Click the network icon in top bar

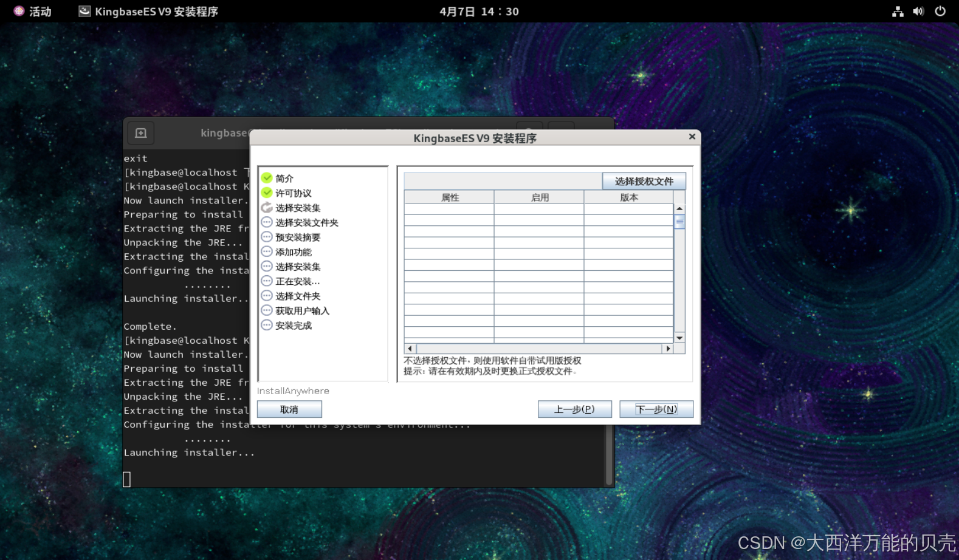point(898,11)
